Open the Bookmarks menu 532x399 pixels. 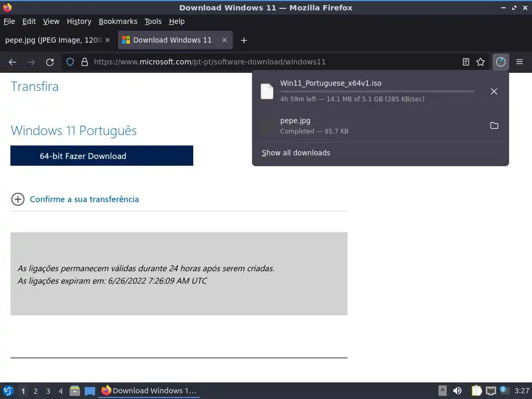coord(118,21)
